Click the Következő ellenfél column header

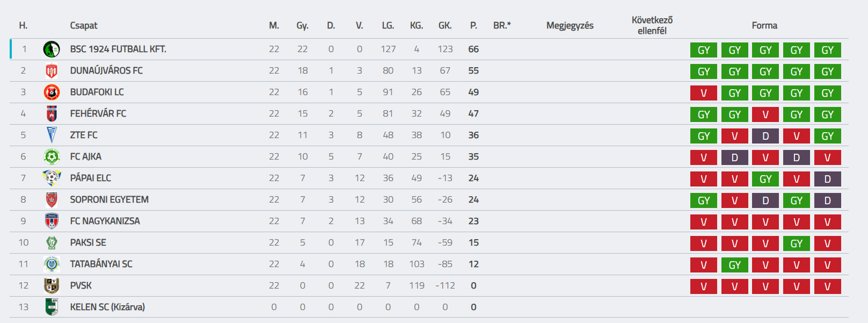(652, 25)
